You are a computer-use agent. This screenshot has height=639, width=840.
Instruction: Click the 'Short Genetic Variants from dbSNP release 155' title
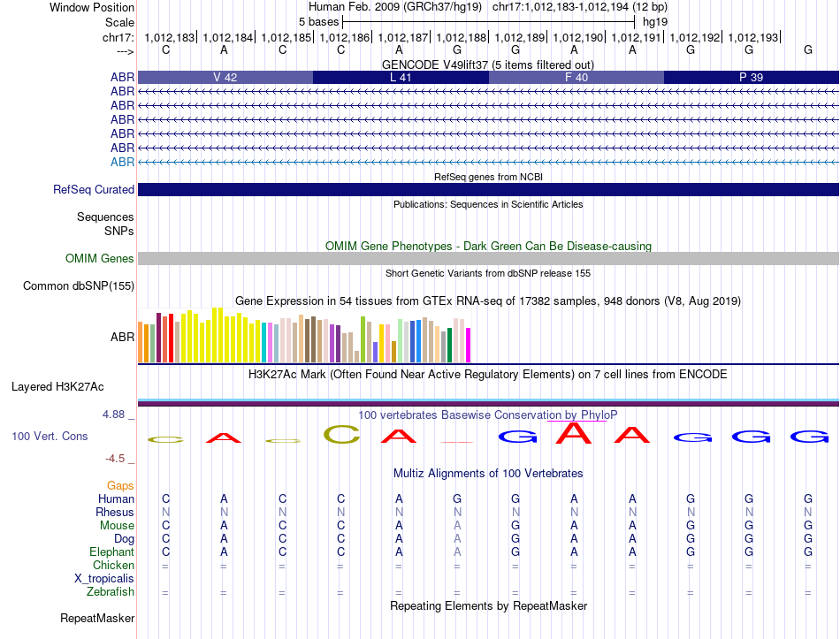pyautogui.click(x=488, y=273)
